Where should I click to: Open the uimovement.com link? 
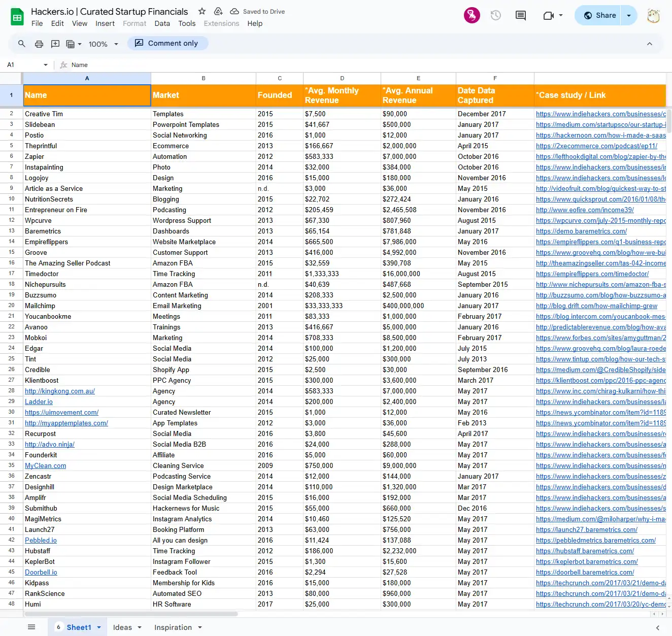[x=61, y=413]
